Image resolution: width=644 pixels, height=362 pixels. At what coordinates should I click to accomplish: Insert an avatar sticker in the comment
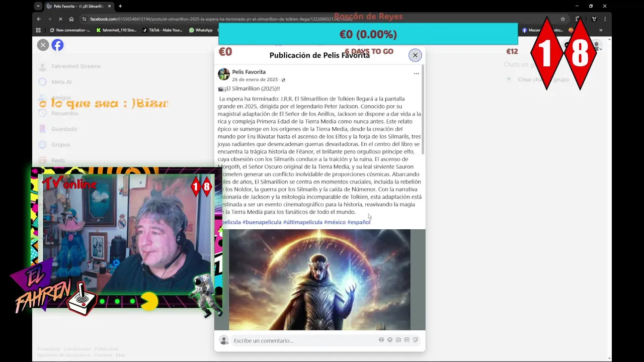tap(381, 340)
